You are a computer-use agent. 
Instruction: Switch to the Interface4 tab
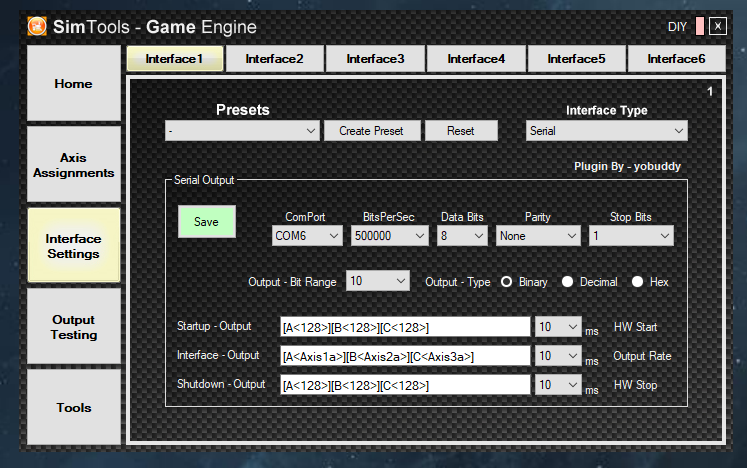pos(476,59)
